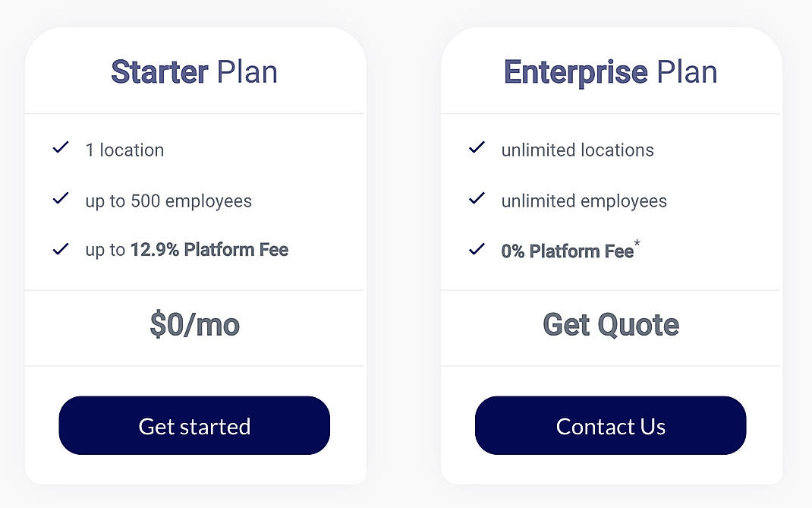Click the "1 location" feature text
Screen dimensions: 812x508
(126, 150)
